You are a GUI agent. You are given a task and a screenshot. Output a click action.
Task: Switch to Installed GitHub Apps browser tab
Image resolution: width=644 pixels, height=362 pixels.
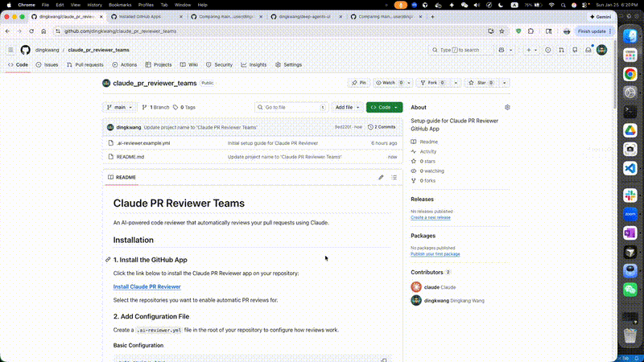[x=147, y=17]
